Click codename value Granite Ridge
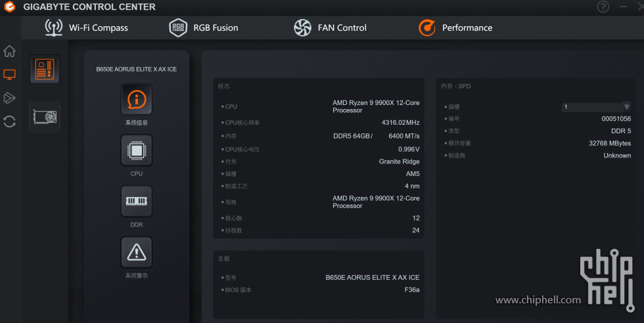This screenshot has width=644, height=323. point(400,161)
